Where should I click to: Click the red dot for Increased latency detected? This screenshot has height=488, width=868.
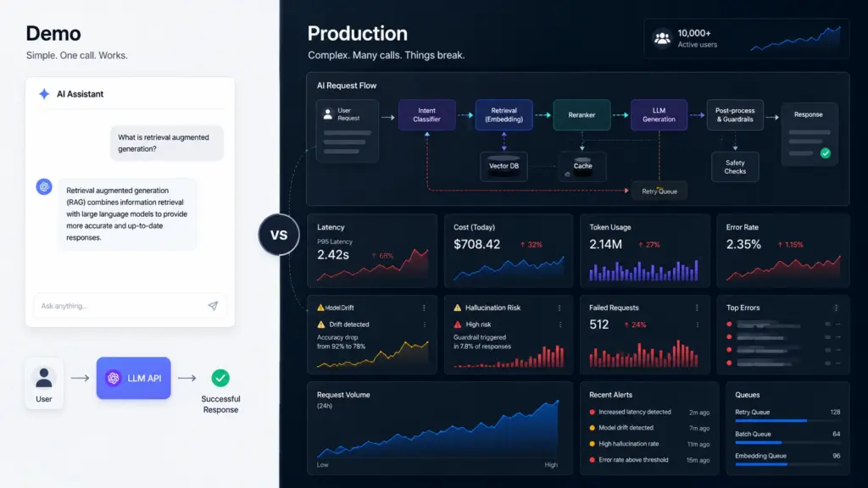pyautogui.click(x=593, y=413)
